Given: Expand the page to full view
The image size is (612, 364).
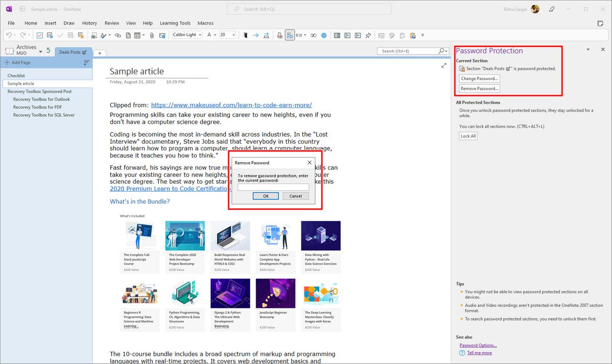Looking at the screenshot, I should tap(444, 66).
